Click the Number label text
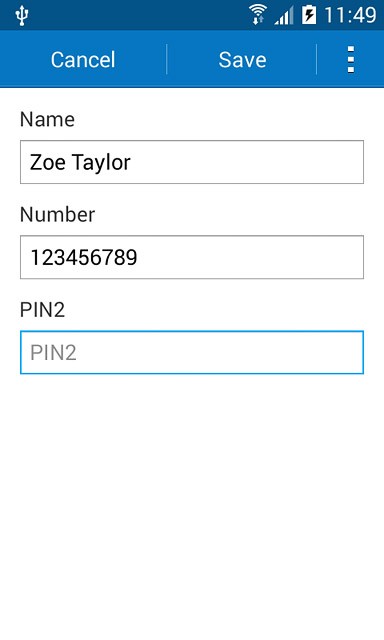Screen dimensions: 384x640 (58, 215)
